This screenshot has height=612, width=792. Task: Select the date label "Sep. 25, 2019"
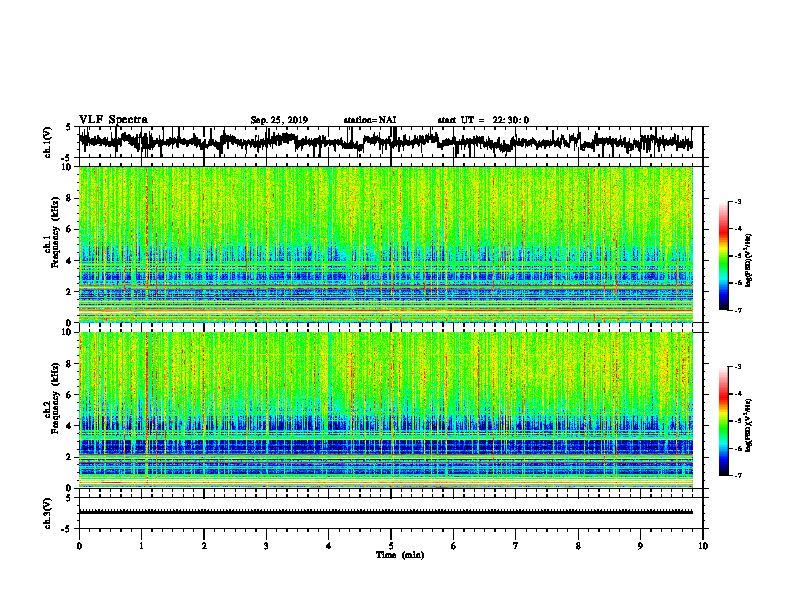click(x=279, y=120)
